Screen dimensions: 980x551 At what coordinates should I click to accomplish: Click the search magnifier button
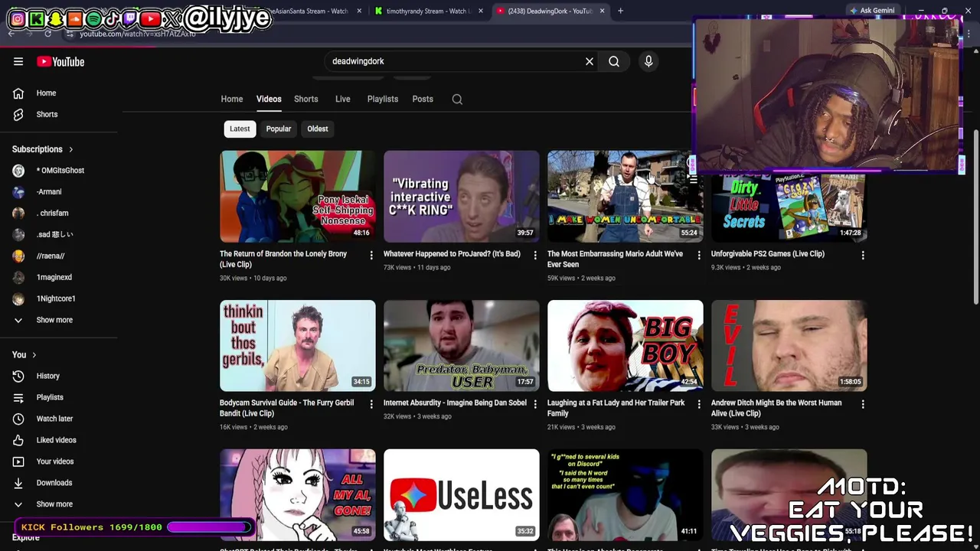point(614,61)
